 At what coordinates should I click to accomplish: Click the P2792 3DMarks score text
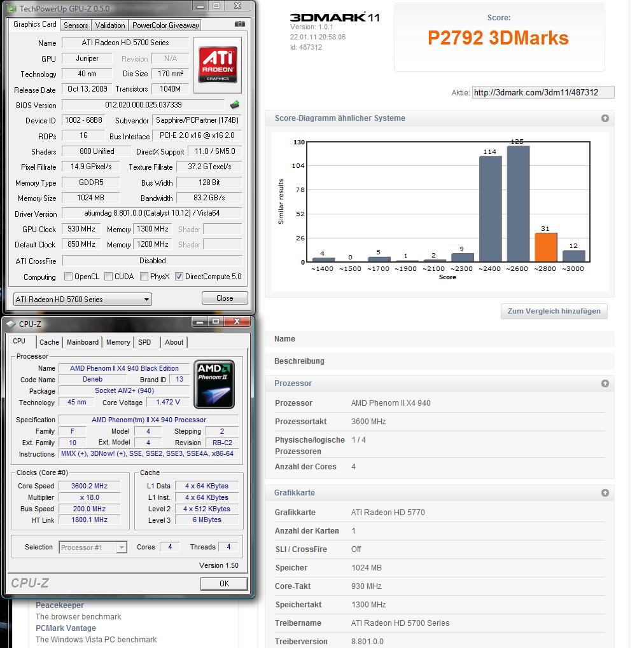[498, 38]
